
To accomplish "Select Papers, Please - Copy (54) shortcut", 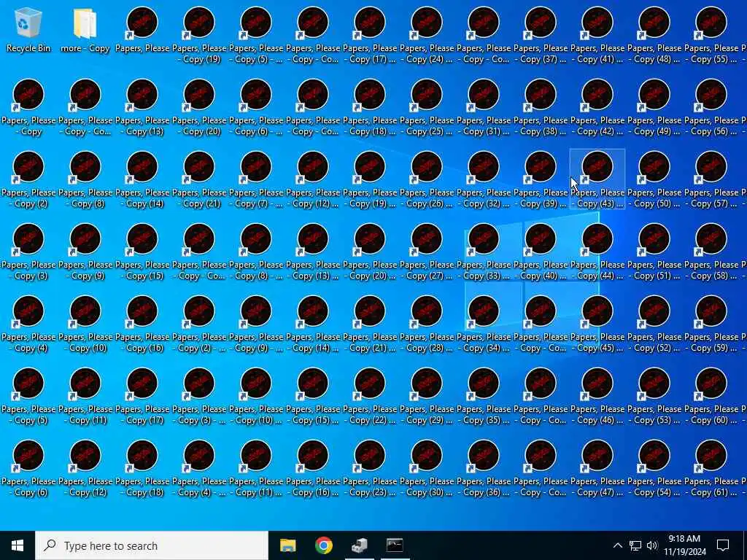I will 654,469.
